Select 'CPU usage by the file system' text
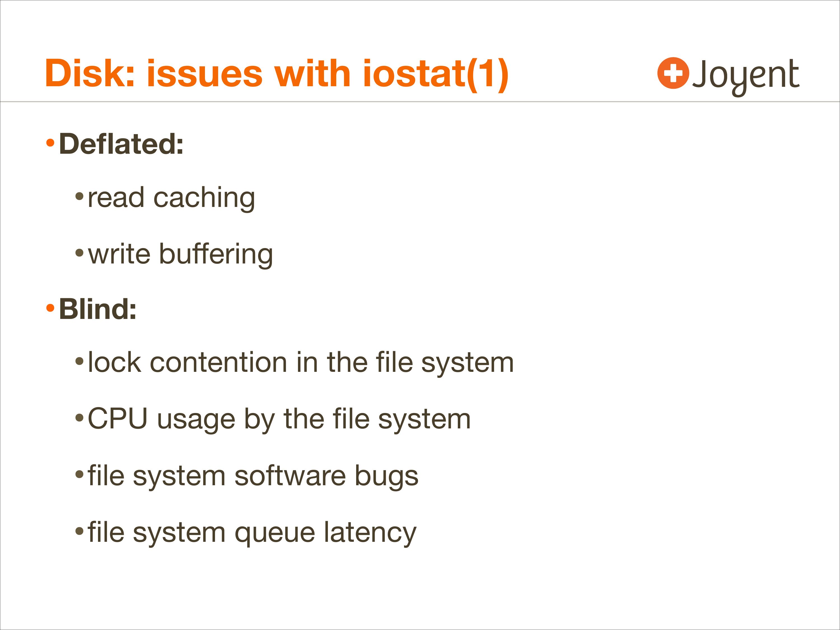Screen dimensions: 840x630 pos(279,419)
